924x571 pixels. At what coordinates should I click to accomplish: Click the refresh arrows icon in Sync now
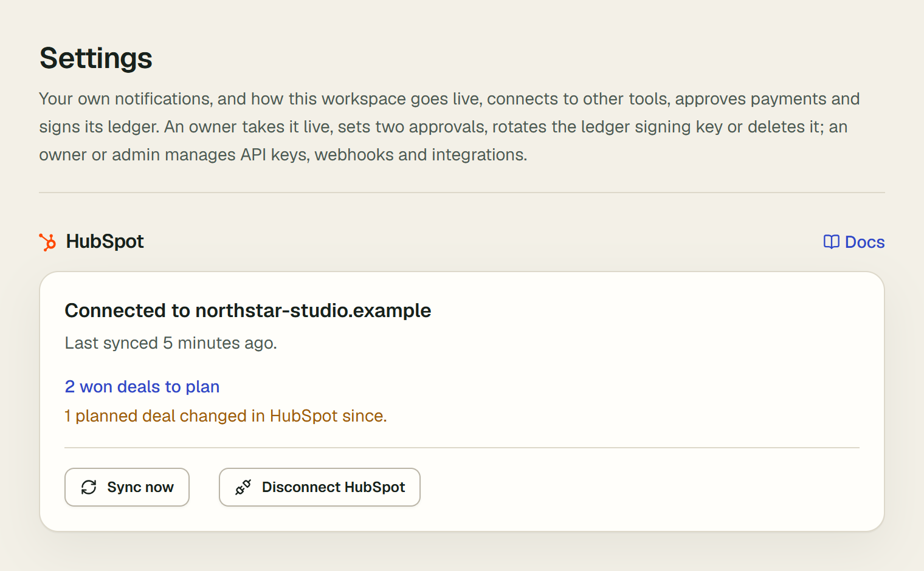tap(89, 487)
